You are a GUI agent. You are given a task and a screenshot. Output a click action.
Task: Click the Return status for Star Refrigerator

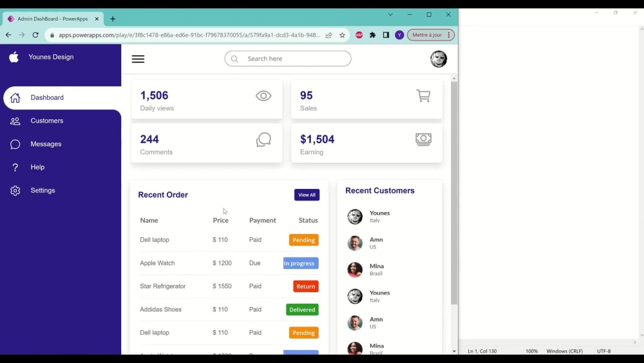[x=305, y=286]
